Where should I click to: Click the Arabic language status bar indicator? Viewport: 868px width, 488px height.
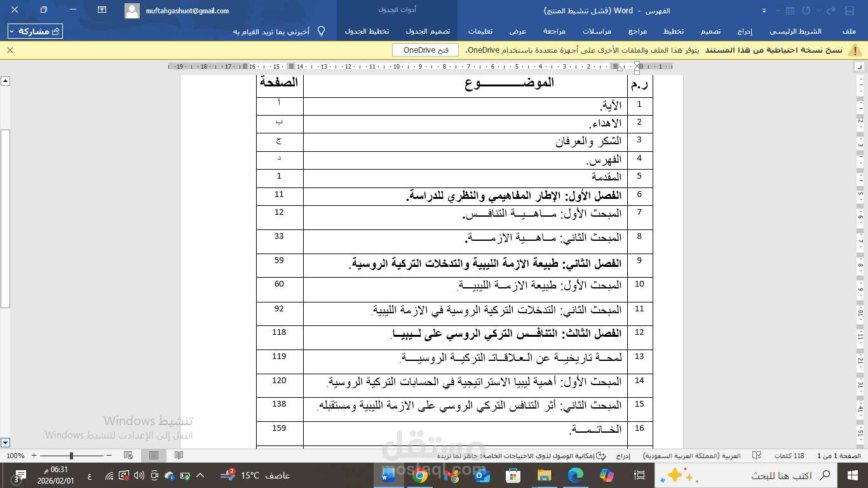691,456
